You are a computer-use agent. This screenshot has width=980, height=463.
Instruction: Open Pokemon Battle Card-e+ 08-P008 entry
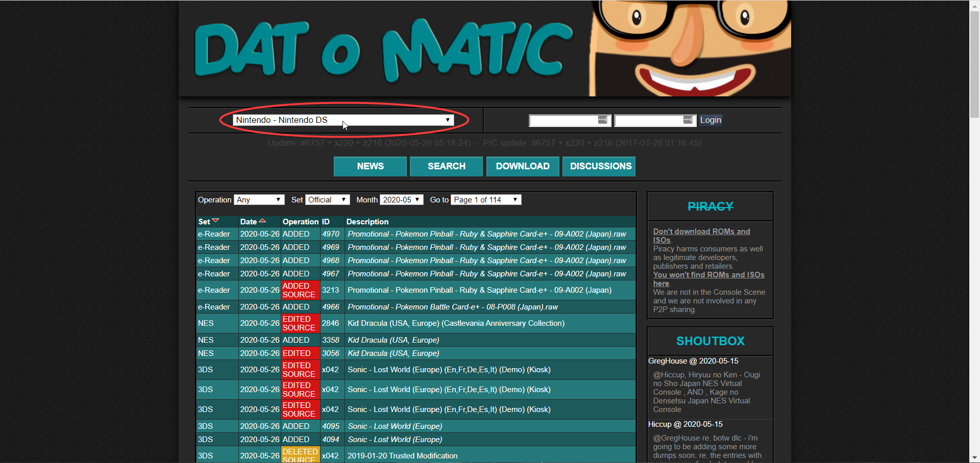pyautogui.click(x=453, y=307)
